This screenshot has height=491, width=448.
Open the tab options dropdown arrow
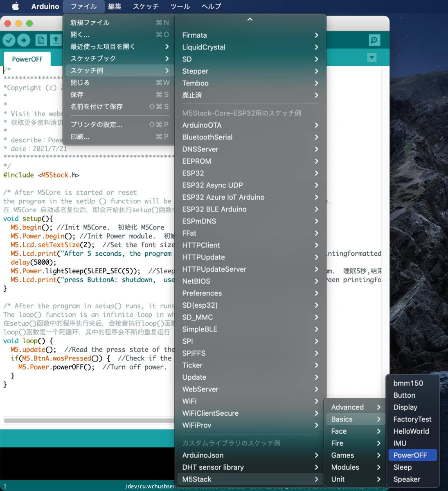(371, 58)
